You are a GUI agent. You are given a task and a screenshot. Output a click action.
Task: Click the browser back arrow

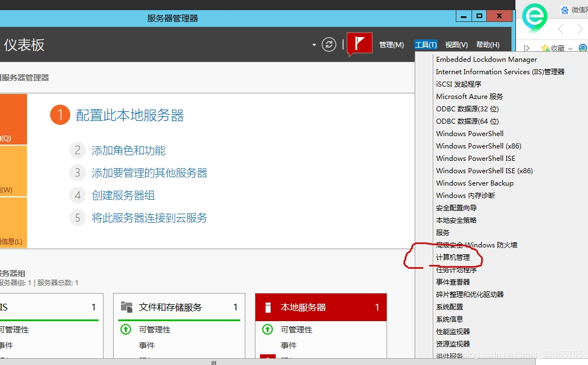[560, 29]
